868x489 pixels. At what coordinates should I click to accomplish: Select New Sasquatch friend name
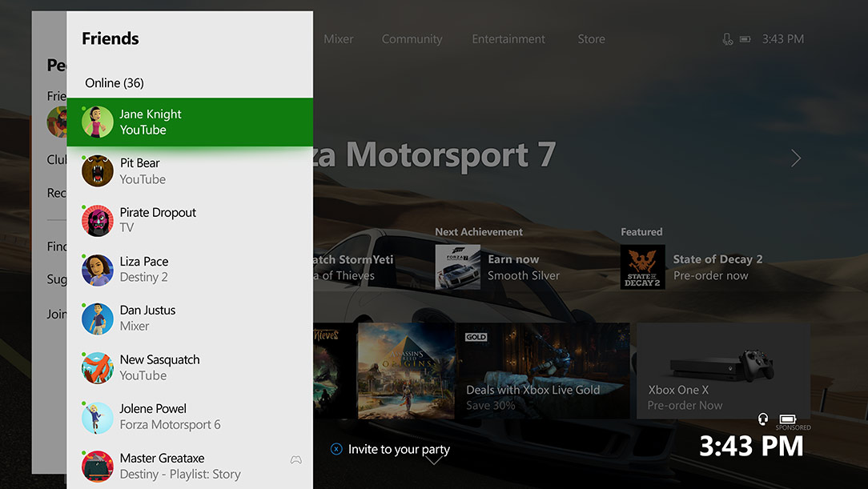point(159,359)
